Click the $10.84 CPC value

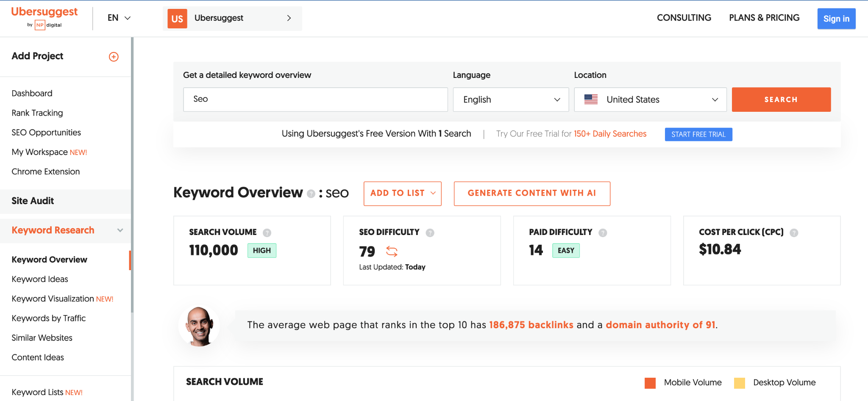pos(720,249)
